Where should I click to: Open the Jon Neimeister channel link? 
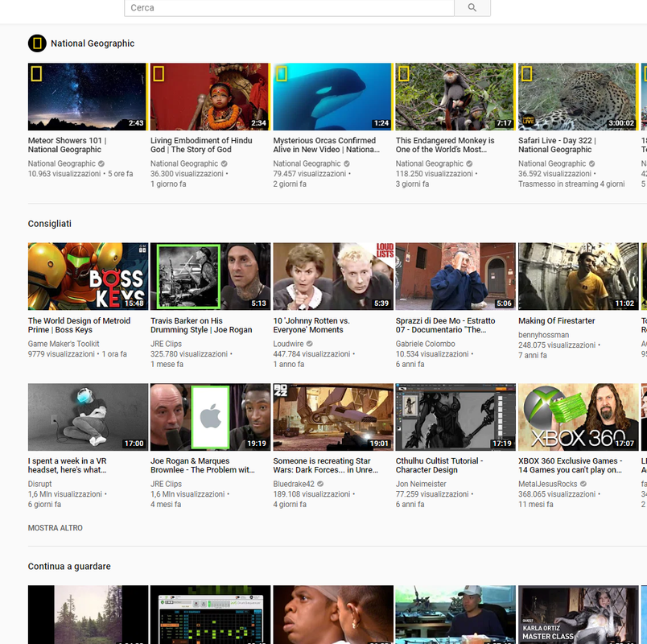tap(421, 484)
